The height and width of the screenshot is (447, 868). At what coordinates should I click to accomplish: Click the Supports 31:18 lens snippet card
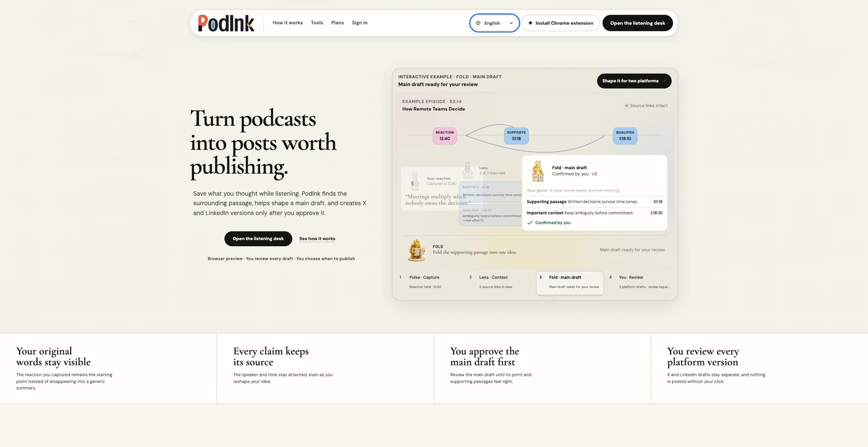pos(491,193)
